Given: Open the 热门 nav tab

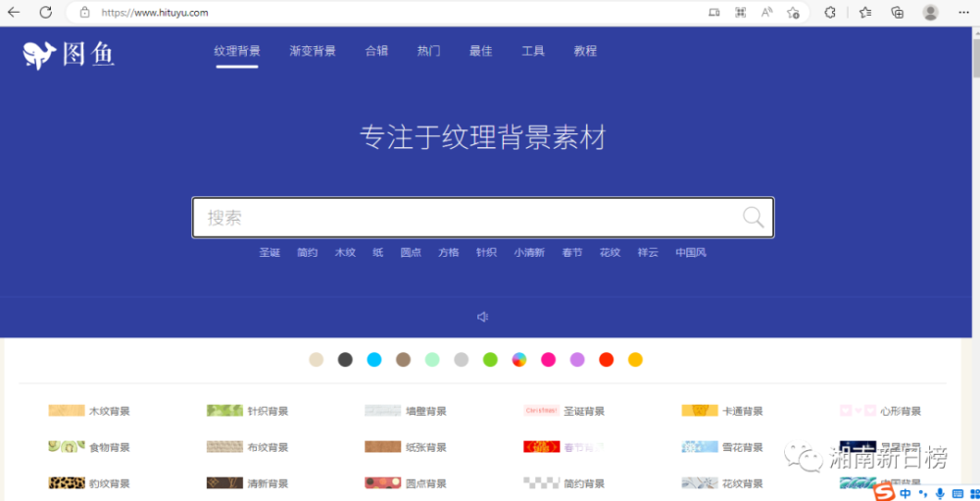Looking at the screenshot, I should point(429,51).
